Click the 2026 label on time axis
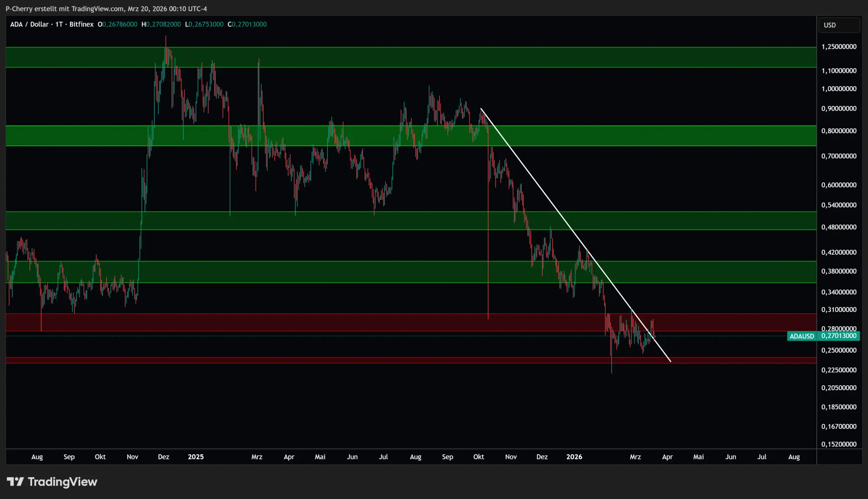This screenshot has height=499, width=868. (x=575, y=457)
